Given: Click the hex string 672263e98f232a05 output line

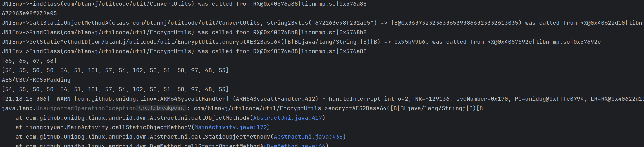Looking at the screenshot, I should 29,13.
